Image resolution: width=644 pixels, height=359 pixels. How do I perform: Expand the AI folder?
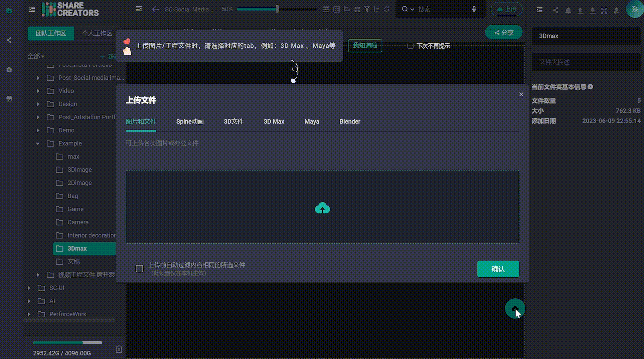pos(29,301)
